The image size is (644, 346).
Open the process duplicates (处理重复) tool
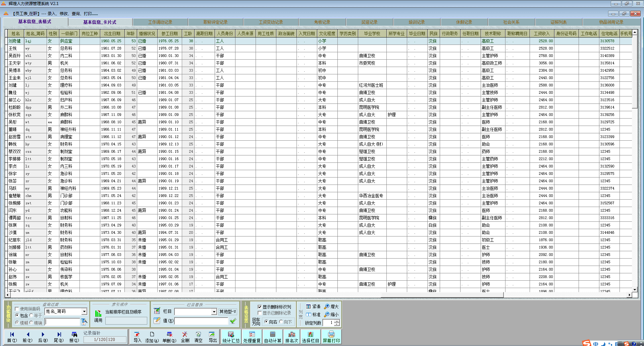(252, 337)
